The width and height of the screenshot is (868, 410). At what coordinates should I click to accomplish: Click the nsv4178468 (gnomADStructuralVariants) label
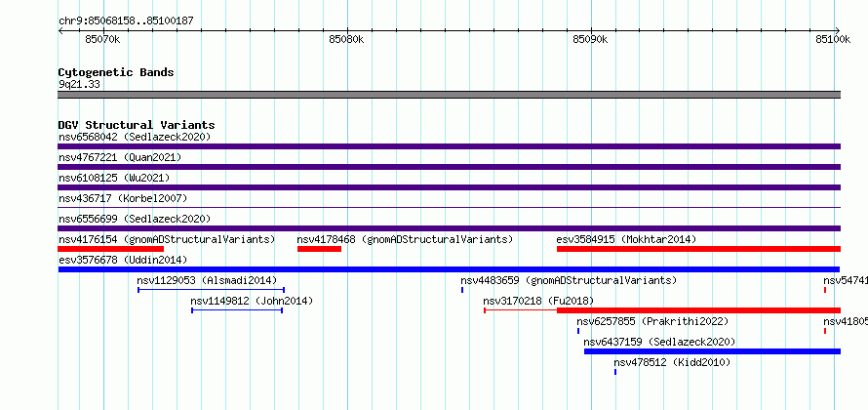point(405,239)
